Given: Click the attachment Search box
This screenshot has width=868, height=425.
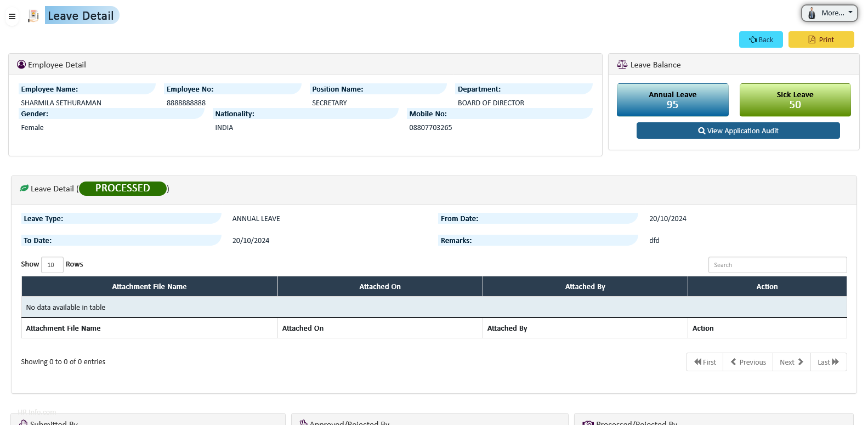Looking at the screenshot, I should (777, 265).
